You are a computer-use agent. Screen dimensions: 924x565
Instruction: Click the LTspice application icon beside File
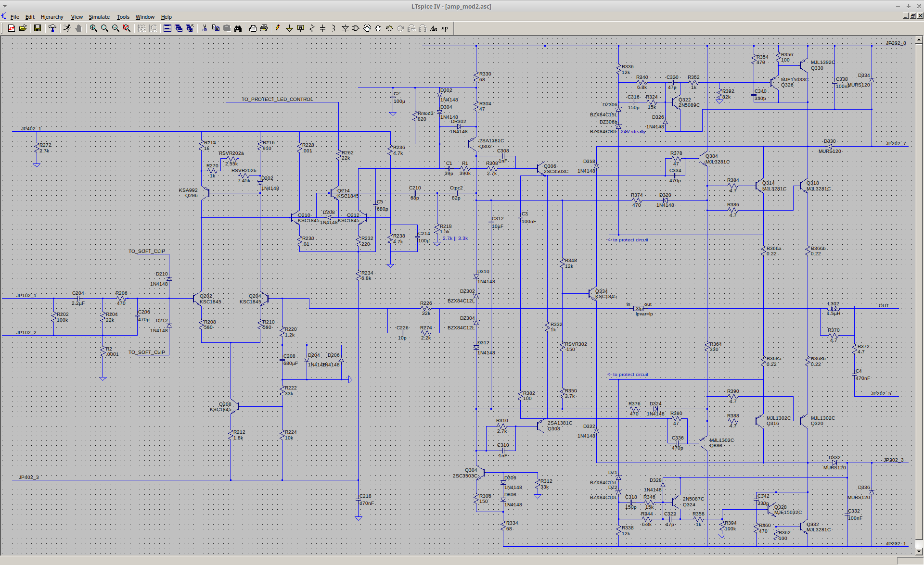(x=4, y=16)
